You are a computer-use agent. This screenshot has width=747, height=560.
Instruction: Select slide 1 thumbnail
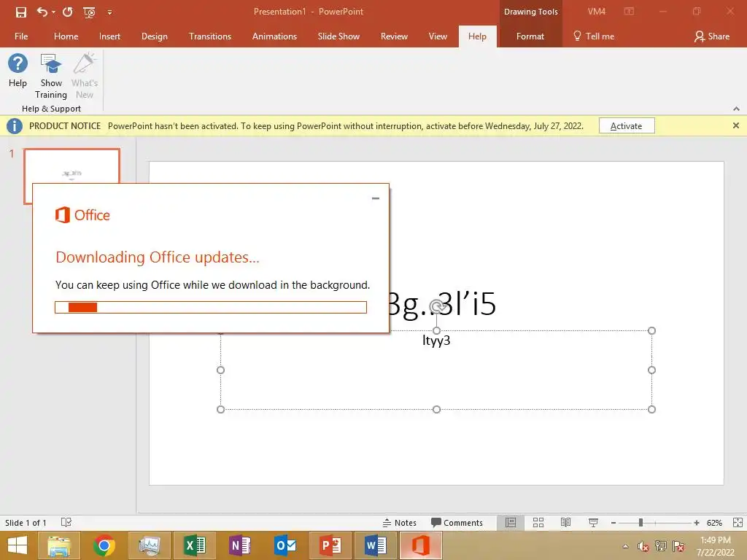tap(71, 166)
